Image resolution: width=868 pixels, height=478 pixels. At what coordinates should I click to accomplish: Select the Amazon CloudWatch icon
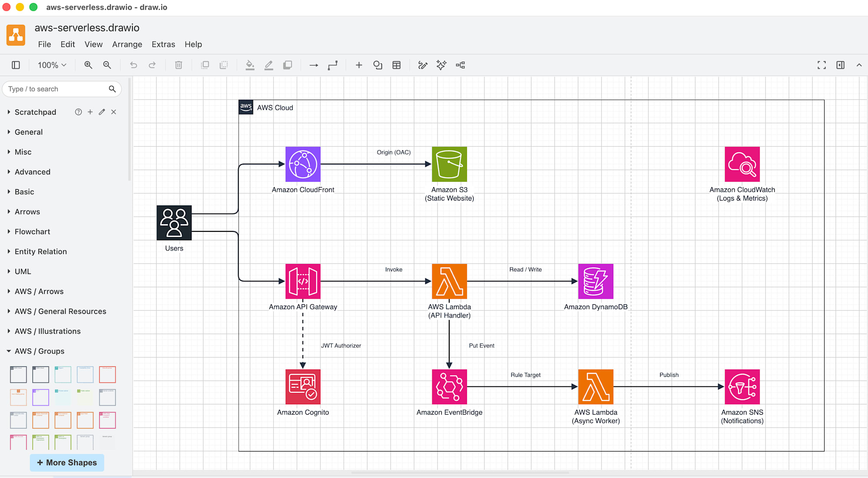click(x=742, y=164)
